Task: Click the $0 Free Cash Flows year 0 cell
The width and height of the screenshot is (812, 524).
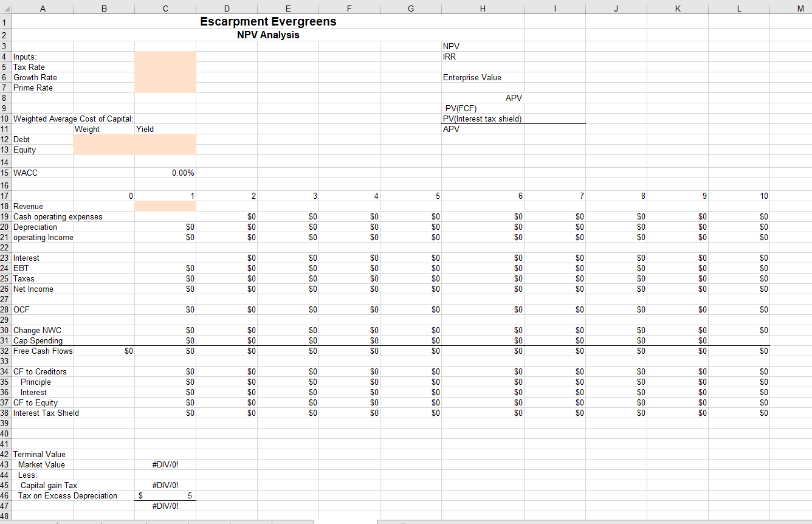Action: (104, 351)
